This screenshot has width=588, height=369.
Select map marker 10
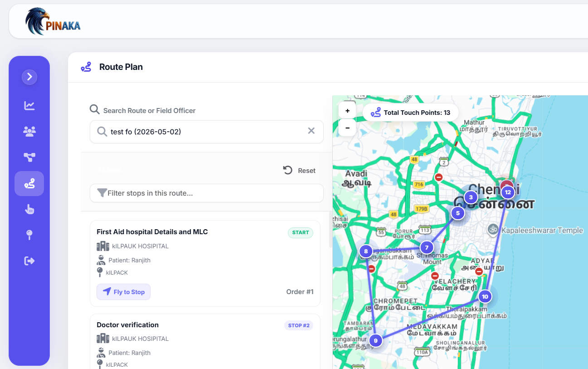pos(485,297)
